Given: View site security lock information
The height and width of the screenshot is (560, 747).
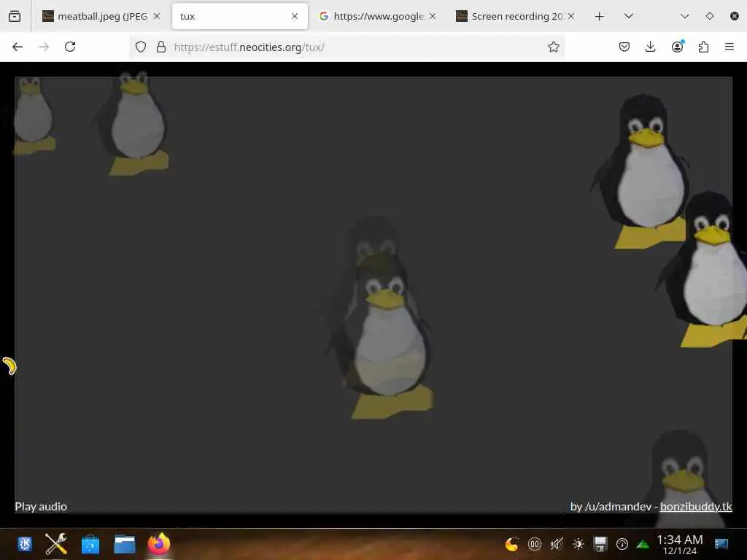Looking at the screenshot, I should [x=161, y=47].
